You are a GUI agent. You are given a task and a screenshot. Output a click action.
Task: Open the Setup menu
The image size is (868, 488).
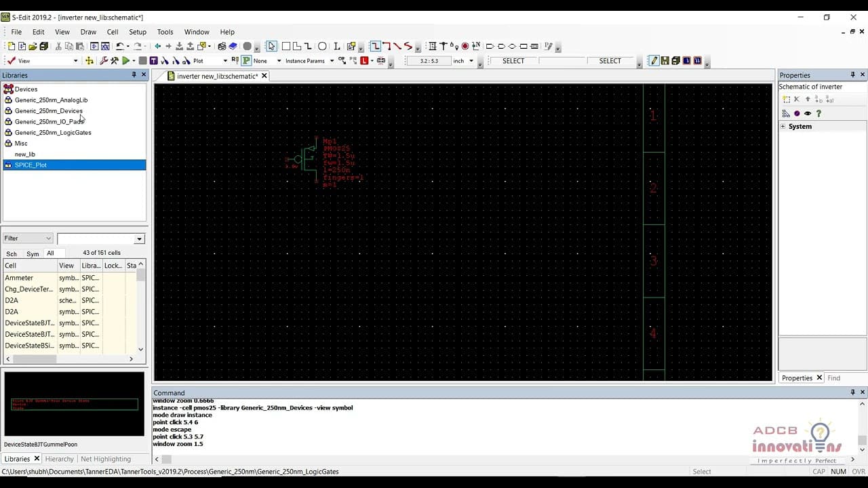click(x=138, y=32)
